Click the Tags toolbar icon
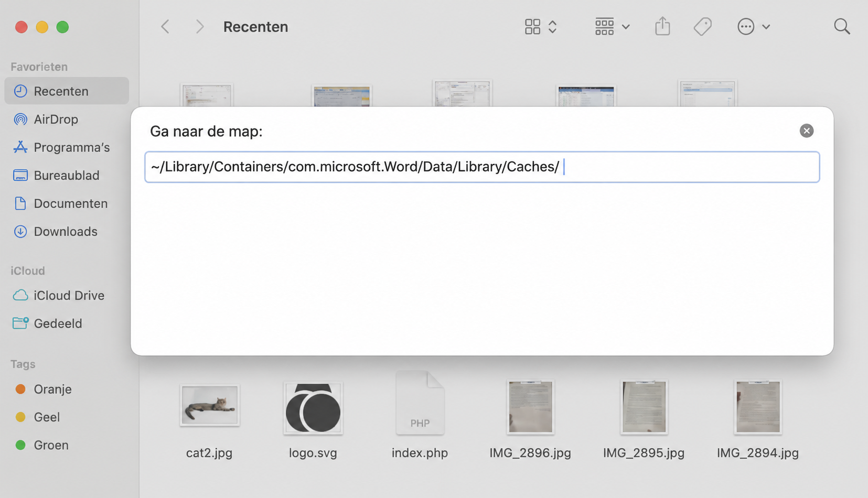Image resolution: width=868 pixels, height=498 pixels. pos(703,27)
